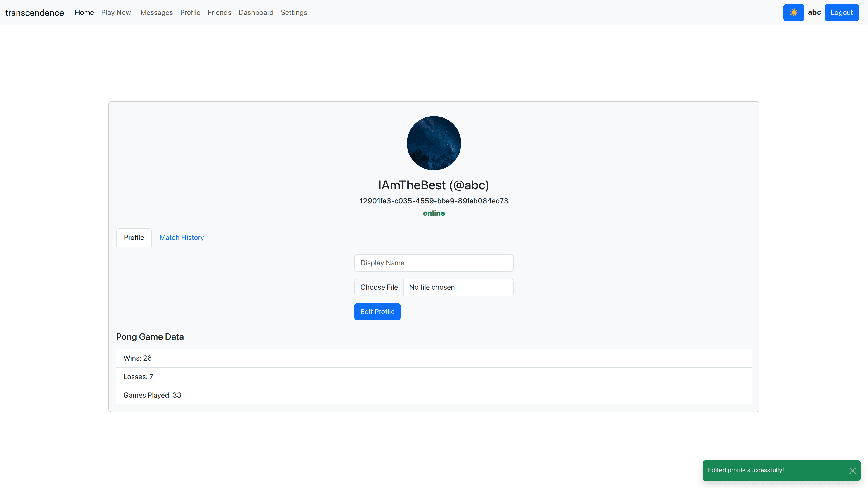
Task: Select the Profile tab in card
Action: tap(134, 237)
